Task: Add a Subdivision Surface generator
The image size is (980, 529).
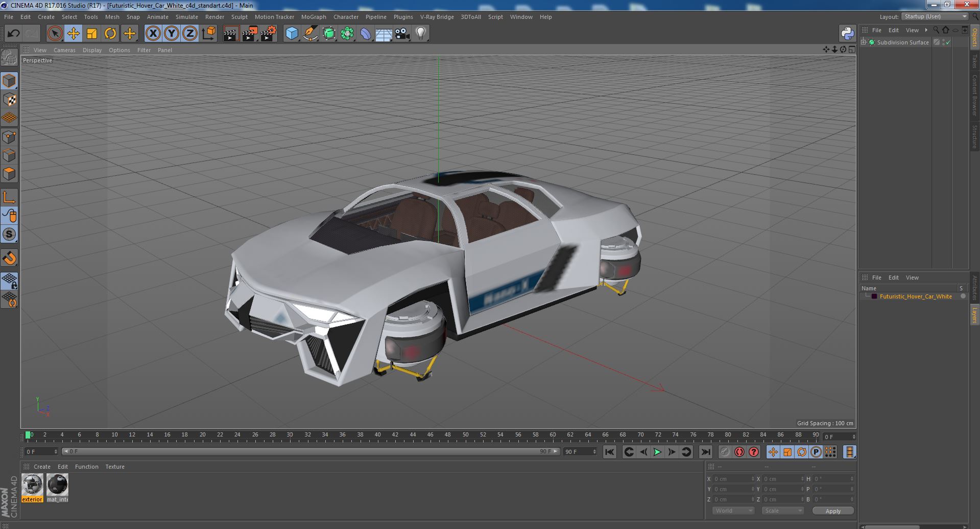Action: pyautogui.click(x=329, y=34)
